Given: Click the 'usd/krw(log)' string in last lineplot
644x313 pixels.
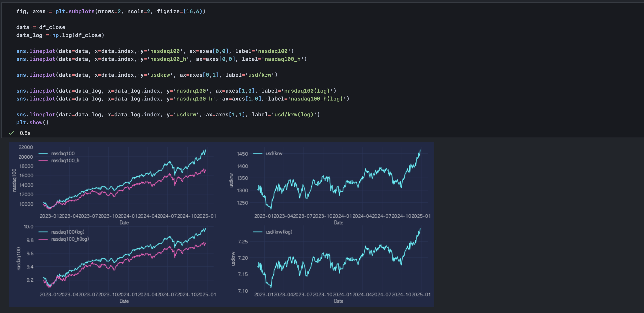Looking at the screenshot, I should coord(294,115).
